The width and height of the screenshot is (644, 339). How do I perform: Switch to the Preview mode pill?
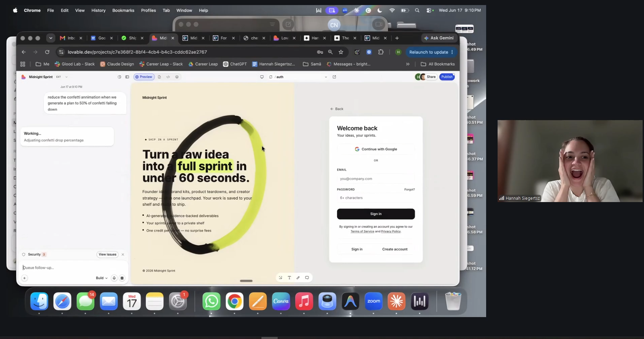pyautogui.click(x=144, y=77)
